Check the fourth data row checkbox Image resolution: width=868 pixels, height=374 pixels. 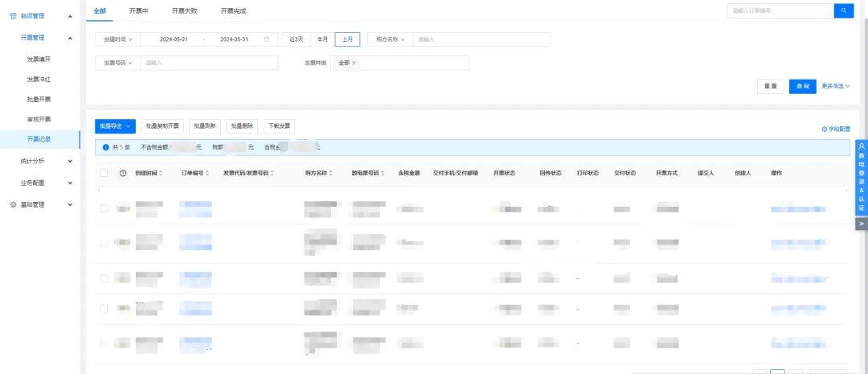pos(104,309)
